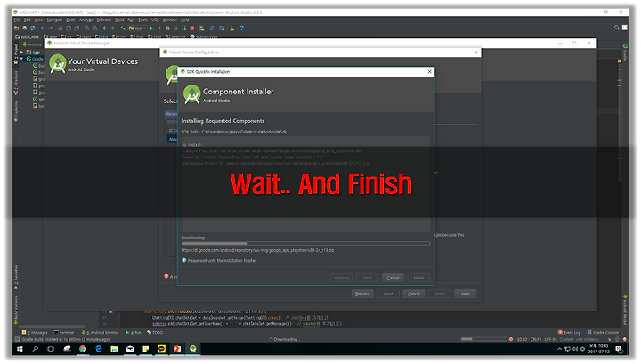Open the Messages tool window tab

35,333
